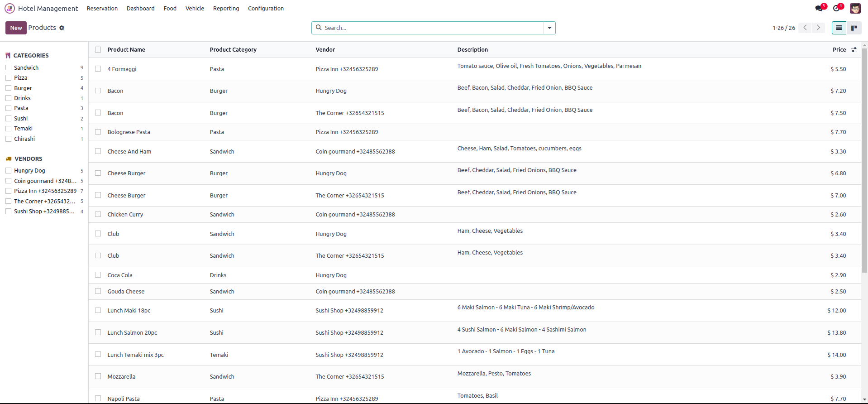Click the New button
This screenshot has height=404, width=868.
coord(16,28)
